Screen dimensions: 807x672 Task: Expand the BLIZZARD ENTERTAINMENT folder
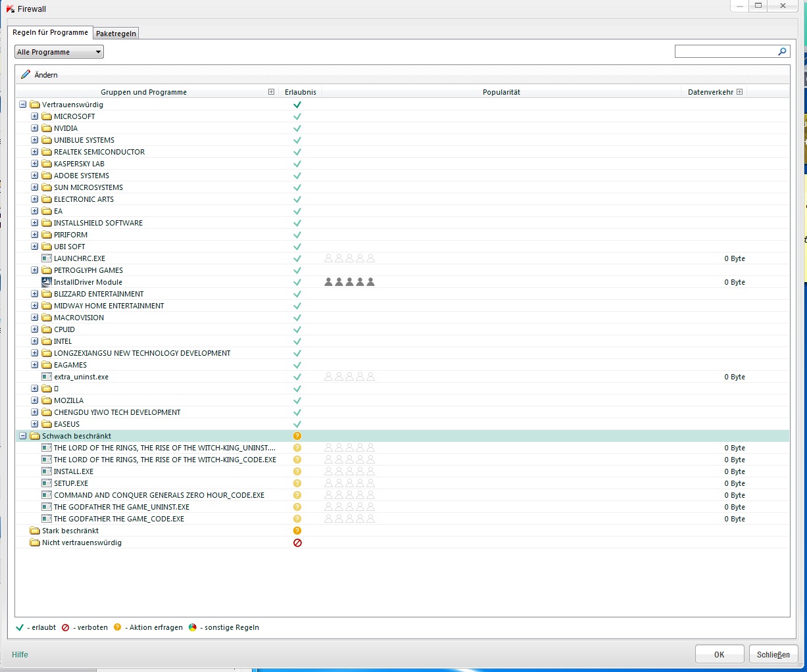point(35,294)
